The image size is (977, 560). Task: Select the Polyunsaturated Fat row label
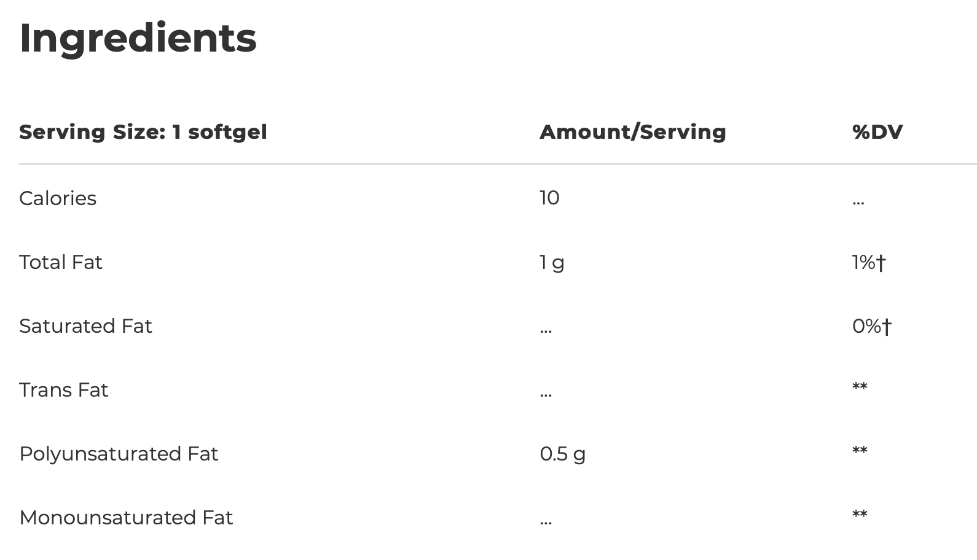(119, 454)
